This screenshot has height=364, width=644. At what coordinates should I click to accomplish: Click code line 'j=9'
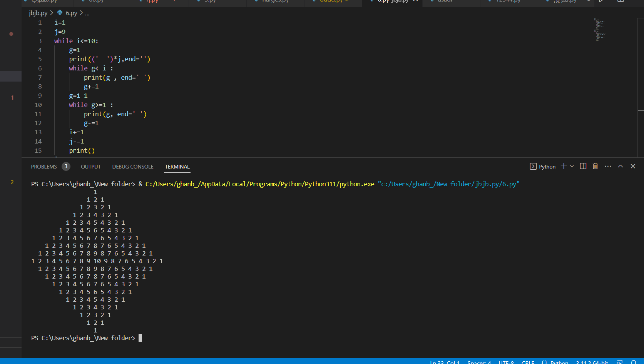(x=60, y=32)
